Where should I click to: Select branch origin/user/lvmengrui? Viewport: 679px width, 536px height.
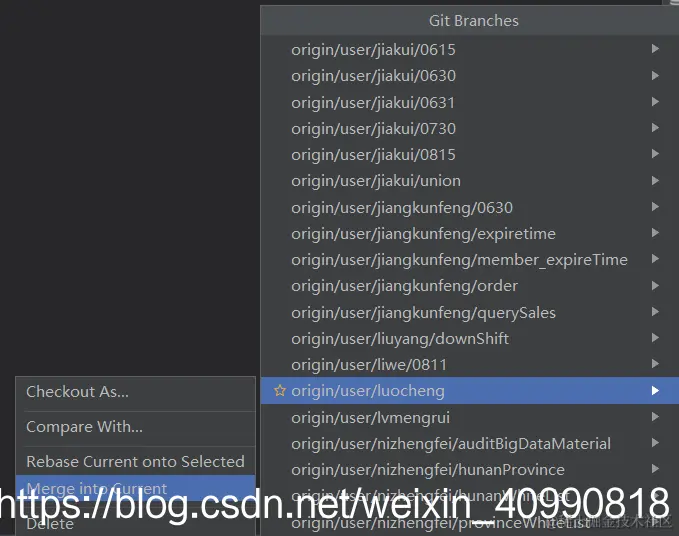[x=470, y=418]
